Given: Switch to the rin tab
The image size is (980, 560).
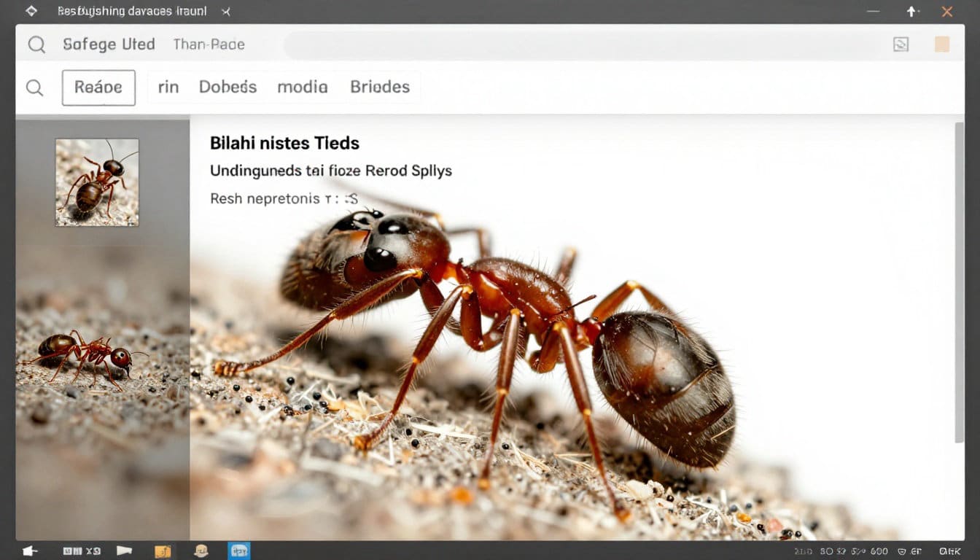Looking at the screenshot, I should tap(168, 87).
